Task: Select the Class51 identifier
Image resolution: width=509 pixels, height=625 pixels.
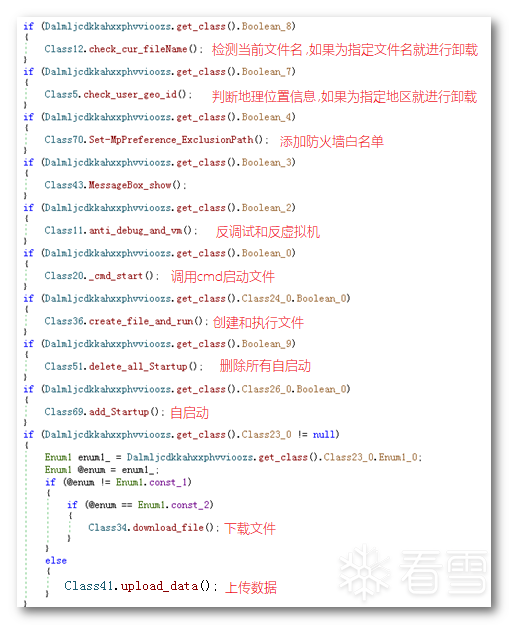Action: pyautogui.click(x=64, y=366)
